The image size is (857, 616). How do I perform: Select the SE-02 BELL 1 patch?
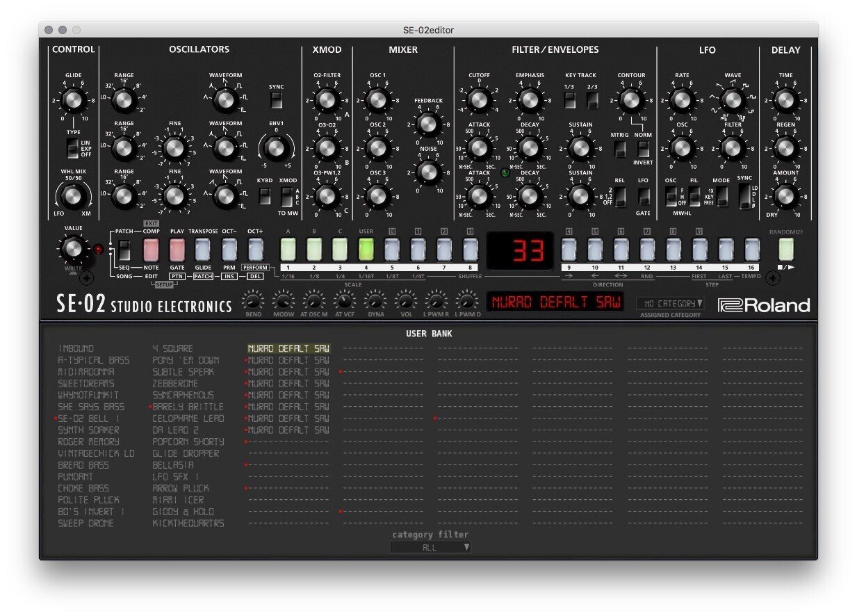coord(89,419)
